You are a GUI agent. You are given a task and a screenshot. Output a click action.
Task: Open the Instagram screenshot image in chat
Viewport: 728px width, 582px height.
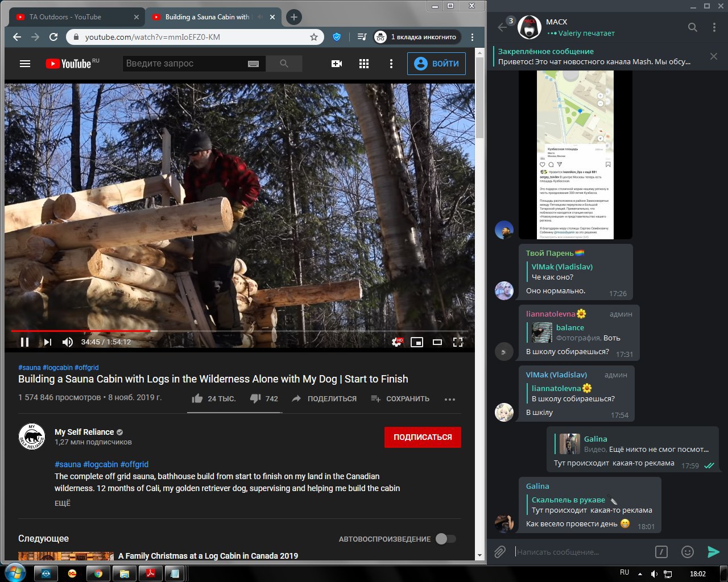coord(576,155)
